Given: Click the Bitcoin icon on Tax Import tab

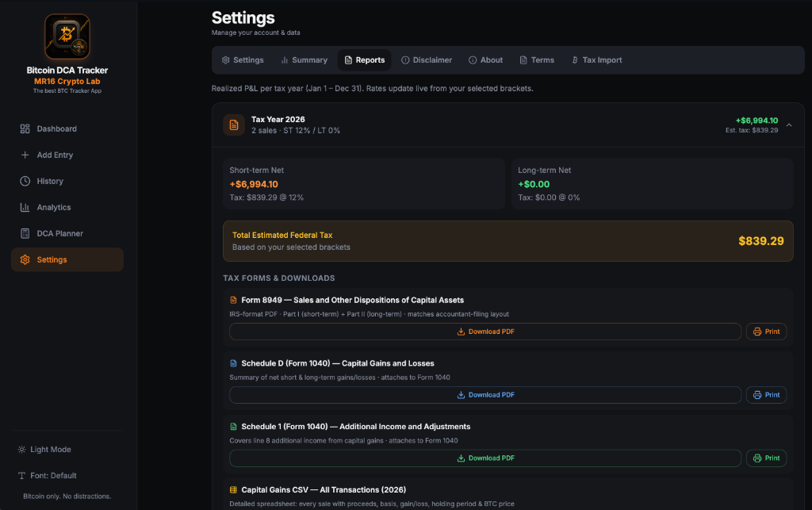Looking at the screenshot, I should coord(575,60).
